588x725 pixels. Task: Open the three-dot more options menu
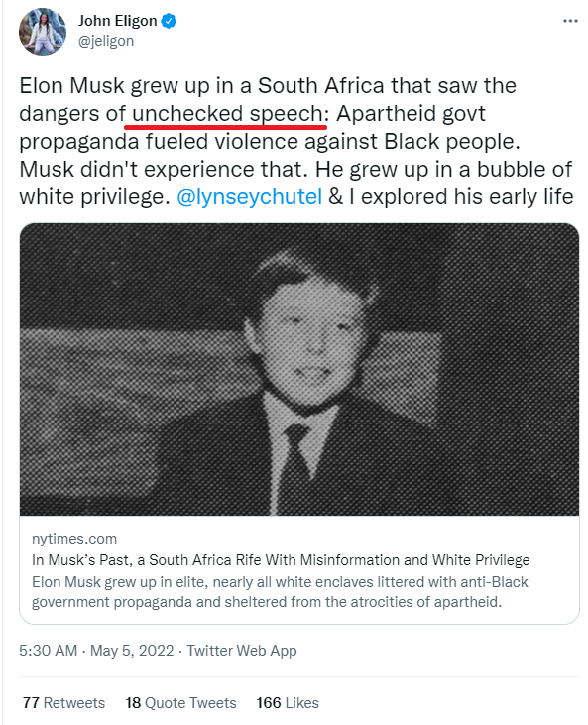click(570, 21)
